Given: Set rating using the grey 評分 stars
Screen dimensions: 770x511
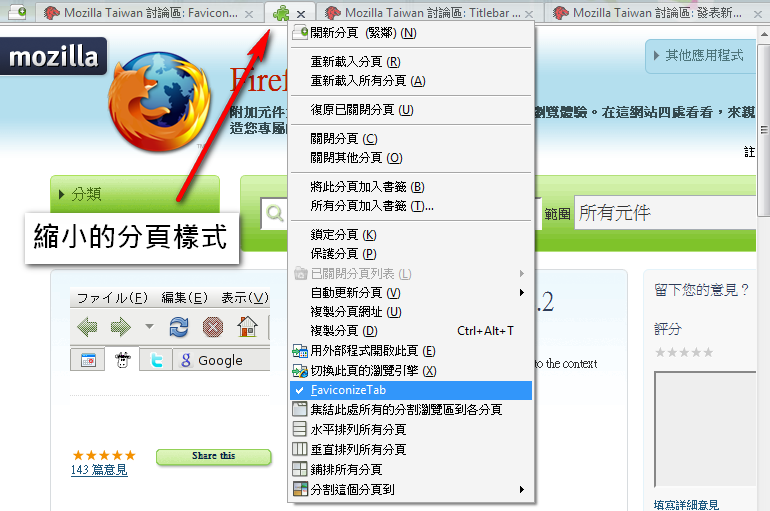Looking at the screenshot, I should (x=684, y=352).
